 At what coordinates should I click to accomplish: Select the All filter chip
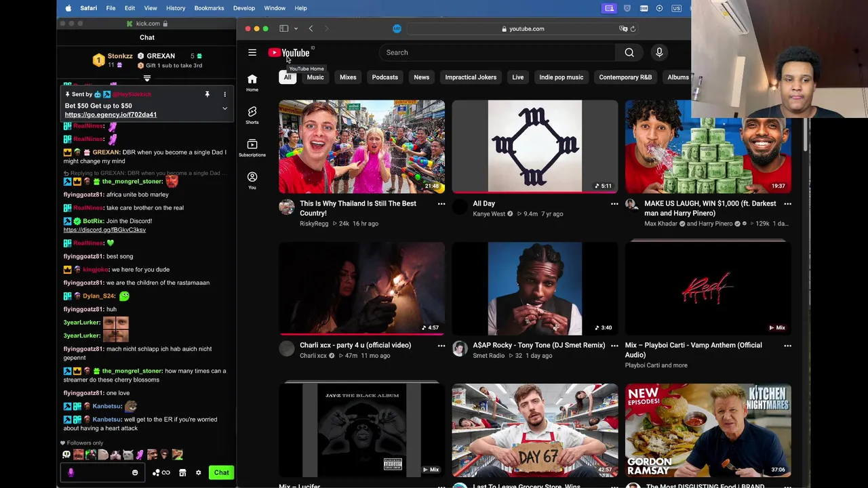288,77
